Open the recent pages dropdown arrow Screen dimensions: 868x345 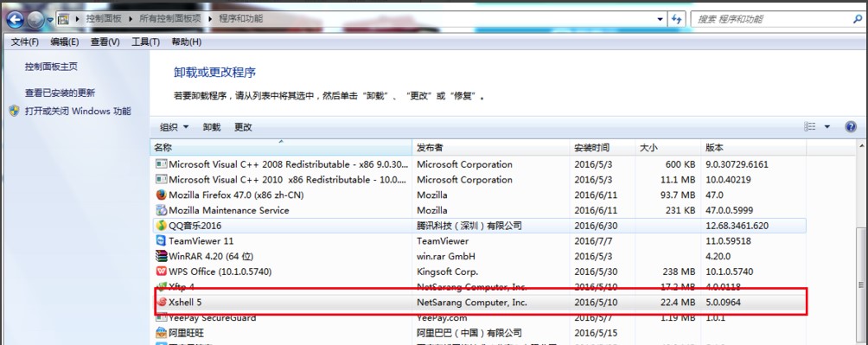(x=50, y=21)
